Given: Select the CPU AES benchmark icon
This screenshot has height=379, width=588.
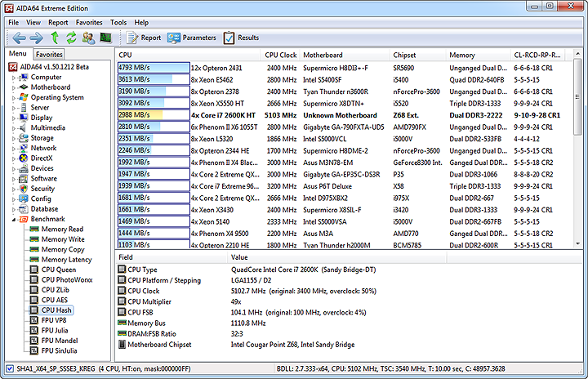Looking at the screenshot, I should coord(34,300).
